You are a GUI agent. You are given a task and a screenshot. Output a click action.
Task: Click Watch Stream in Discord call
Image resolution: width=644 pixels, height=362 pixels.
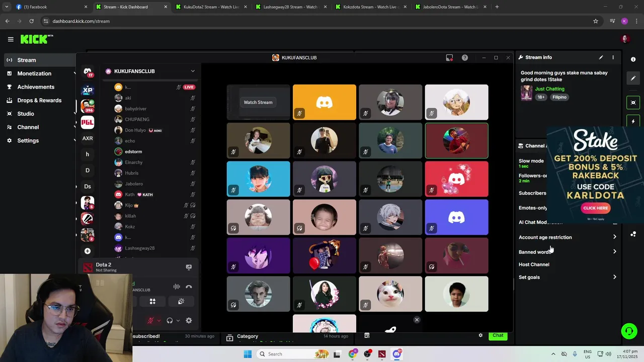click(x=258, y=103)
